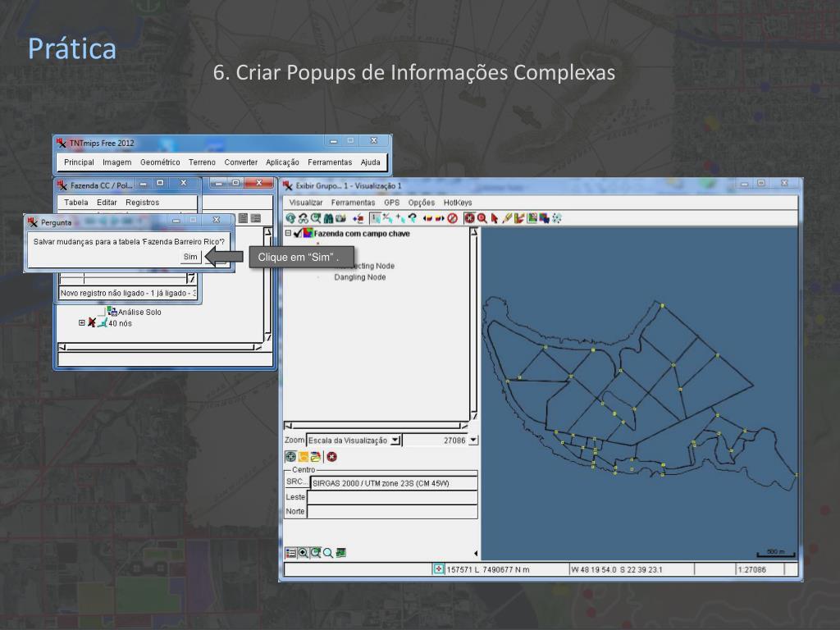Click the SRC... button in Centro group
This screenshot has width=840, height=630.
pos(296,482)
